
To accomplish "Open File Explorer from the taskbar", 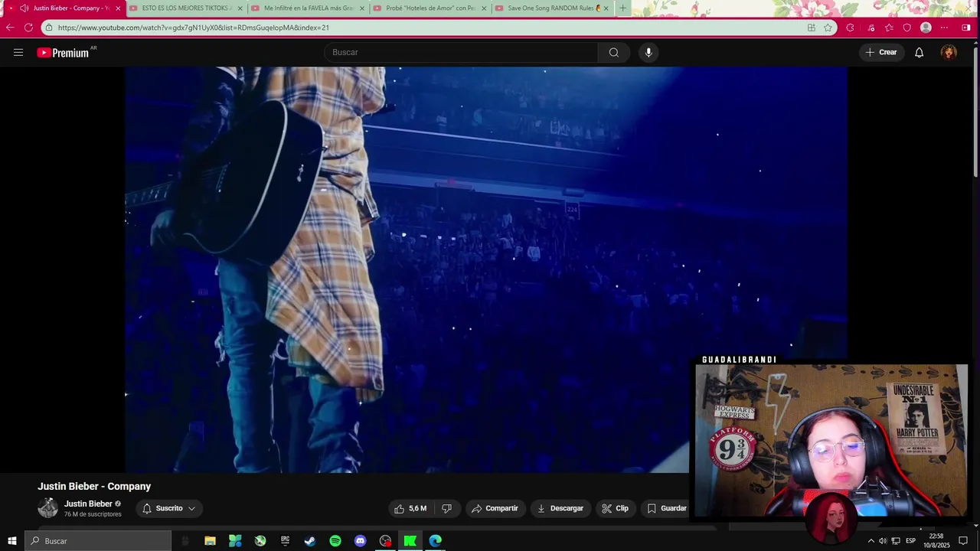I will click(210, 541).
